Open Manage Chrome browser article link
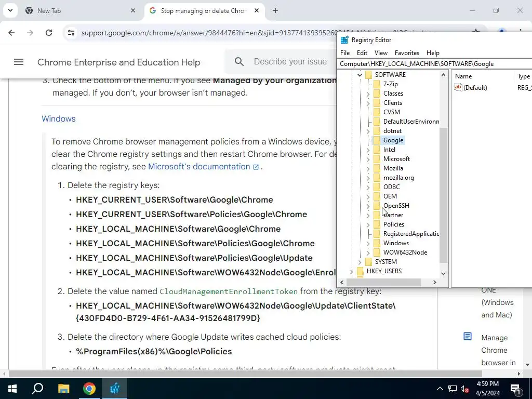The height and width of the screenshot is (399, 532). click(498, 350)
